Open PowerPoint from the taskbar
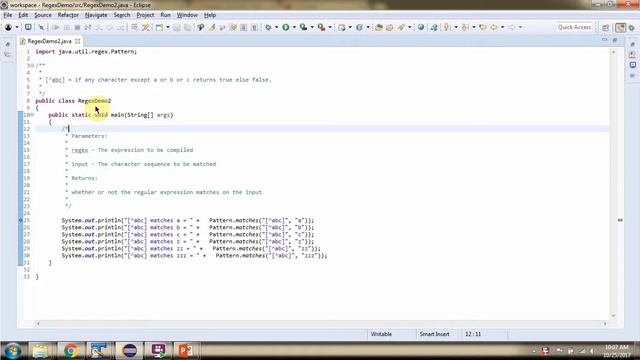This screenshot has height=360, width=640. point(185,351)
